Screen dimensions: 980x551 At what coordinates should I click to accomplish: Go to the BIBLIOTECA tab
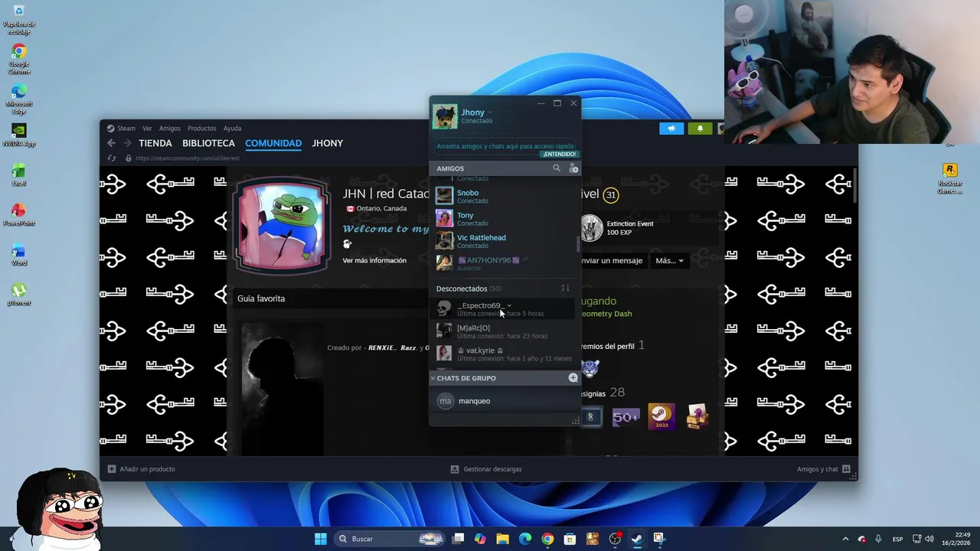(x=208, y=143)
